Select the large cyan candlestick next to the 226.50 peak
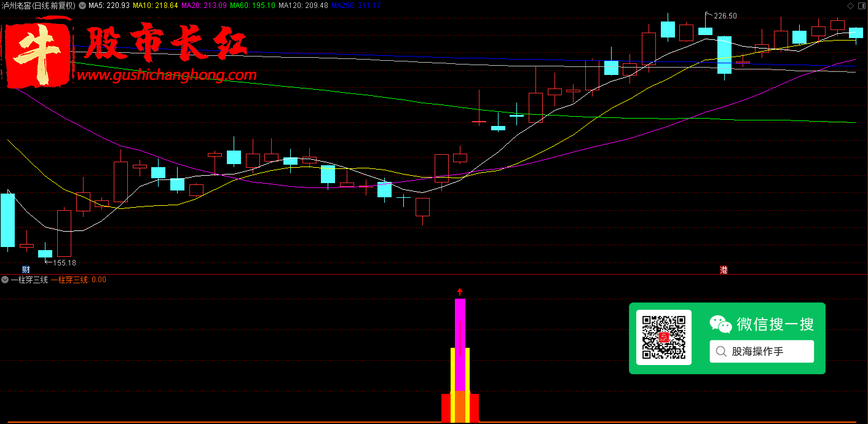 [724, 55]
